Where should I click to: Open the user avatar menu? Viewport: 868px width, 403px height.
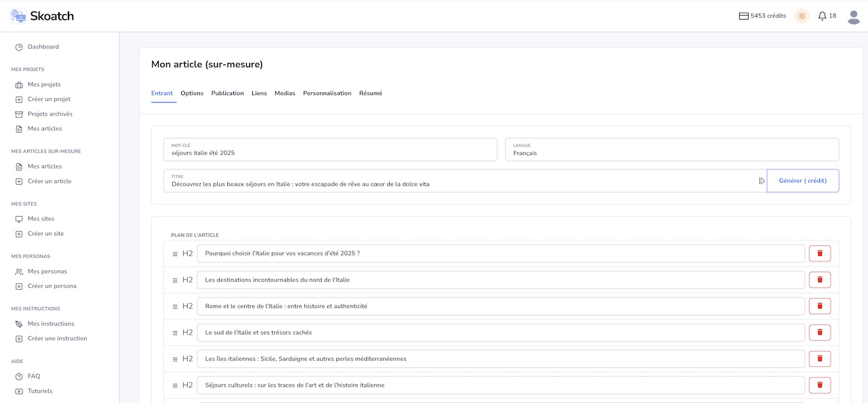coord(854,16)
